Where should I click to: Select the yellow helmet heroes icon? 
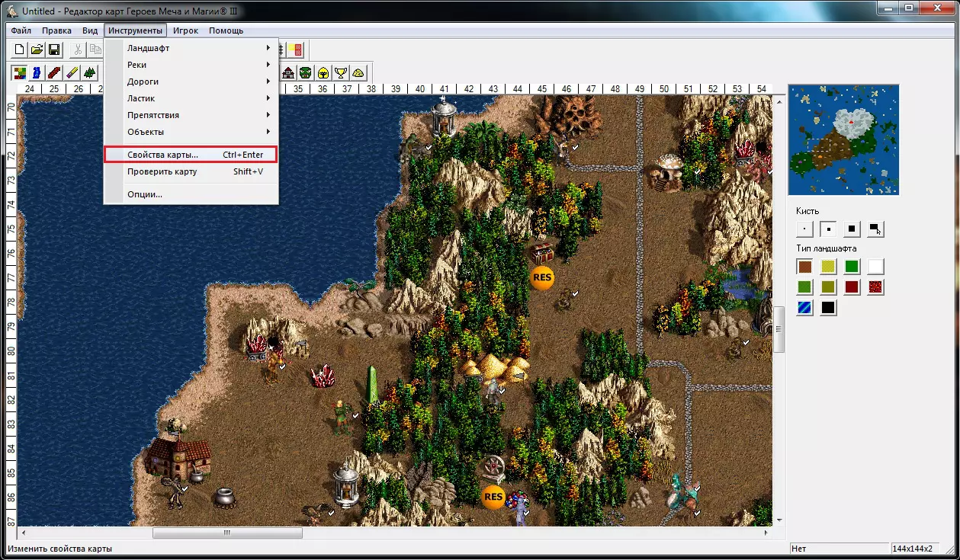(x=323, y=73)
